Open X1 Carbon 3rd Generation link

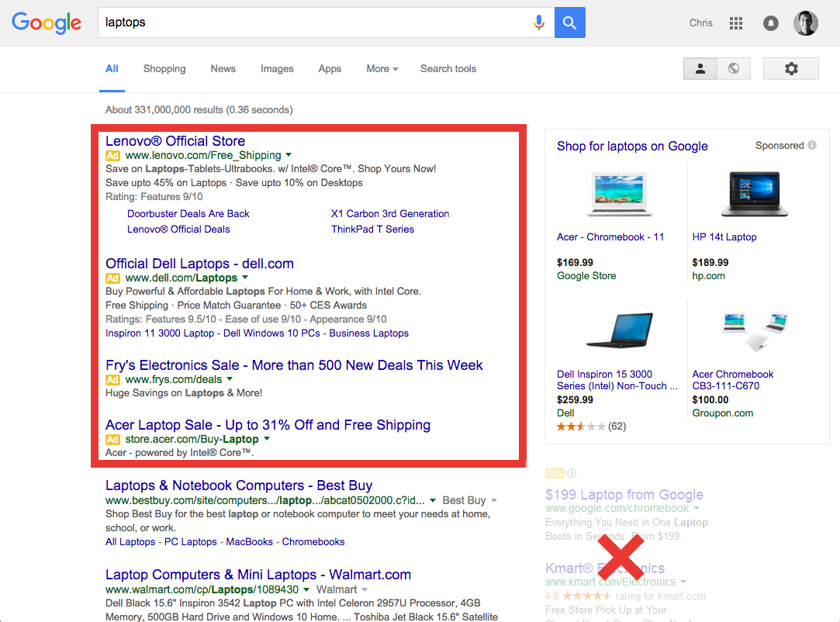390,214
